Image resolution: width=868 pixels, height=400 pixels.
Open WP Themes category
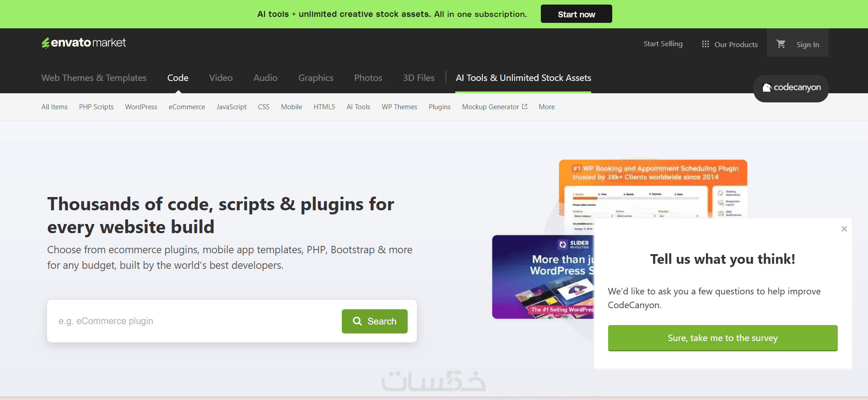[x=399, y=107]
